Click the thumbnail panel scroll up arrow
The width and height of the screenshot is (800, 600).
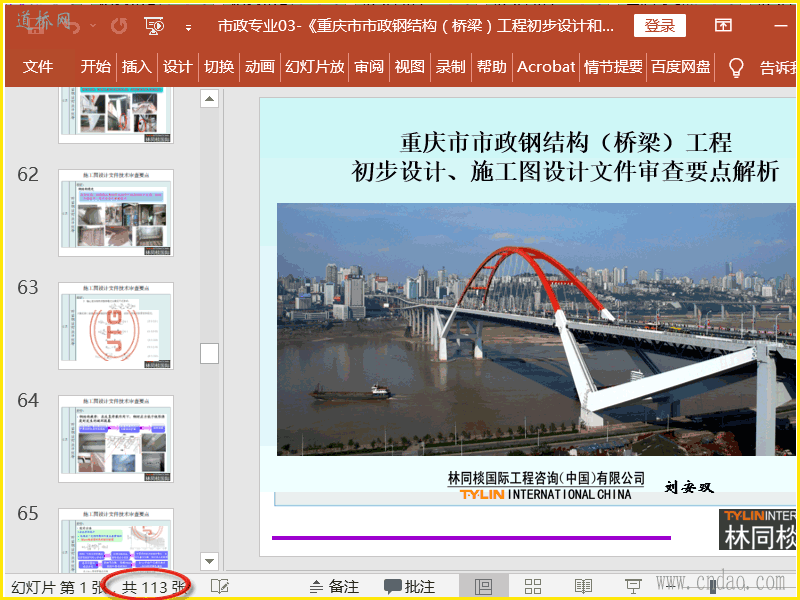point(209,98)
